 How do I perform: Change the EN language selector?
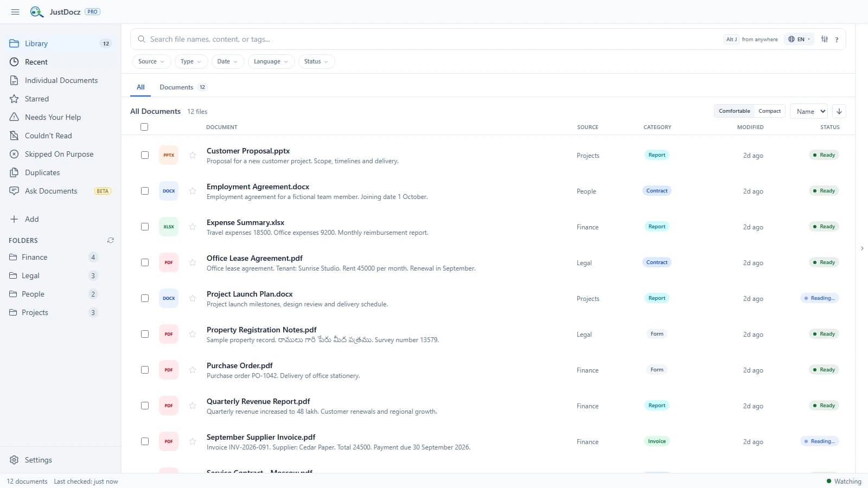point(799,39)
